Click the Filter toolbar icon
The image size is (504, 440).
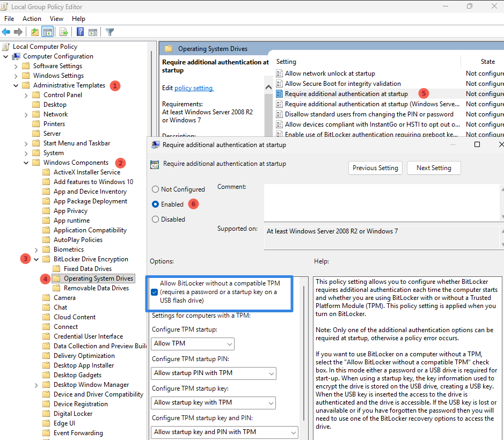tap(109, 32)
